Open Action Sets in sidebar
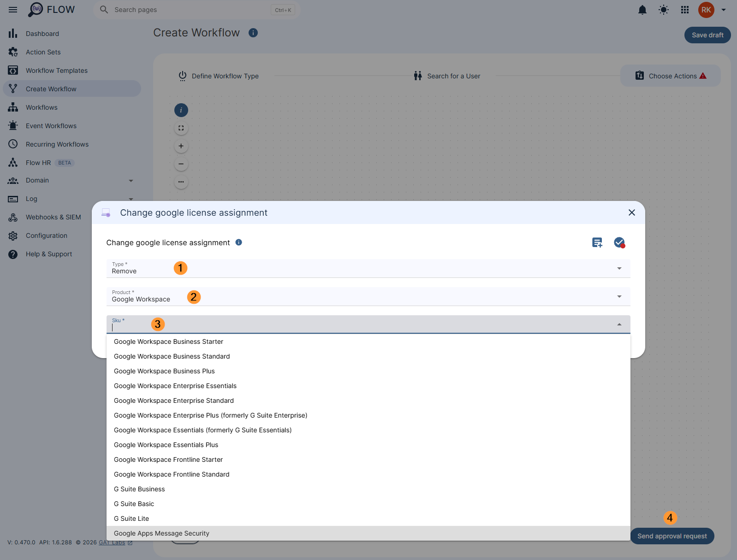737x560 pixels. tap(72, 52)
